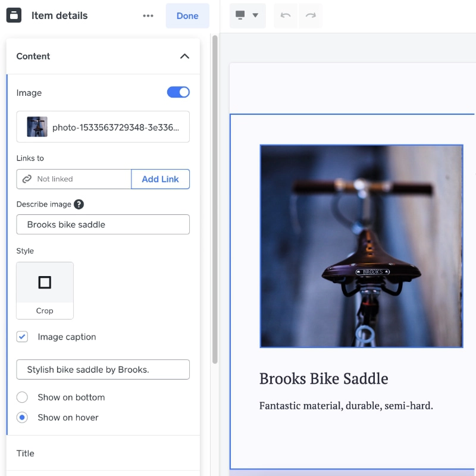
Task: Click the photo-1533563729348 image file field
Action: (x=103, y=127)
